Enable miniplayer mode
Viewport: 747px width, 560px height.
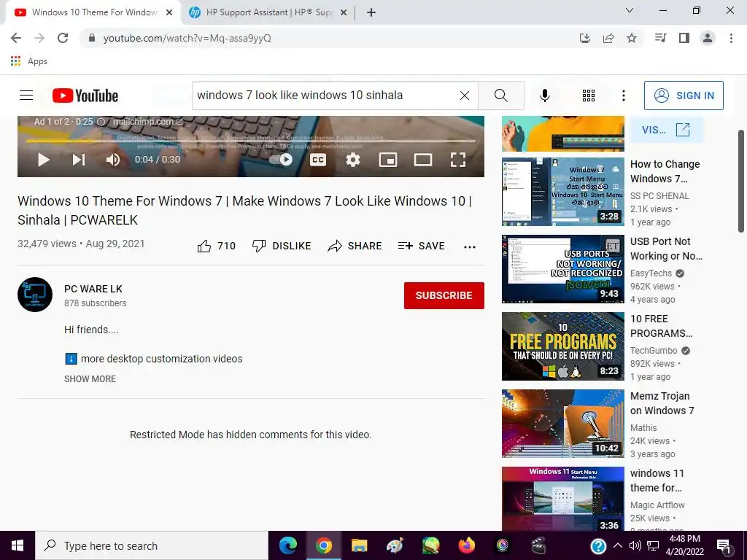pyautogui.click(x=388, y=160)
